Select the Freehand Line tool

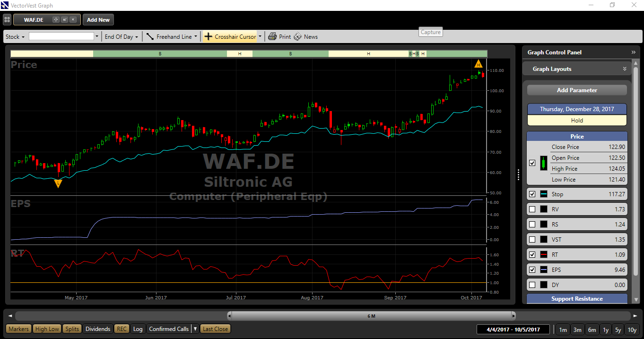pos(169,36)
